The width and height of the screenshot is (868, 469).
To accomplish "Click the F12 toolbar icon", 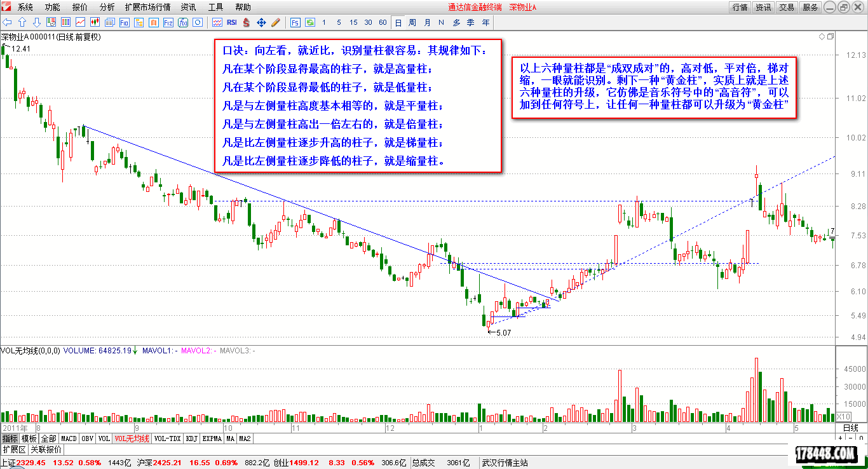I will pos(168,22).
